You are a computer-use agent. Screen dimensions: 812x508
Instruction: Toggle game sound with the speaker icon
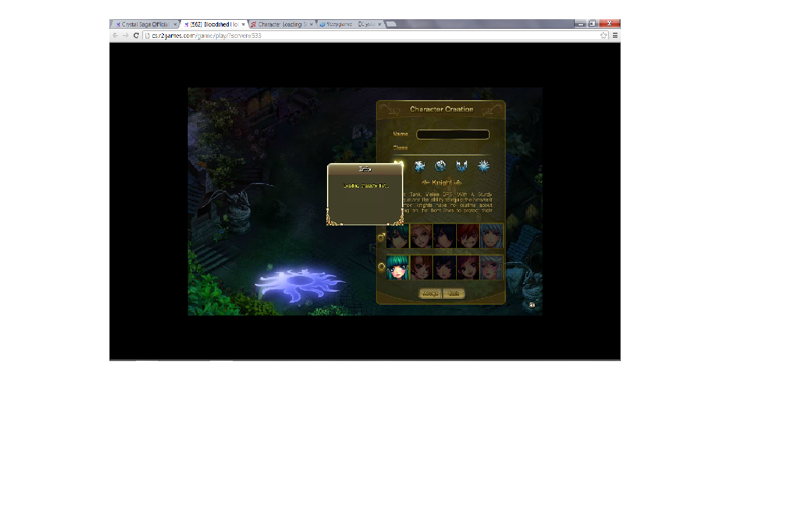pos(532,305)
